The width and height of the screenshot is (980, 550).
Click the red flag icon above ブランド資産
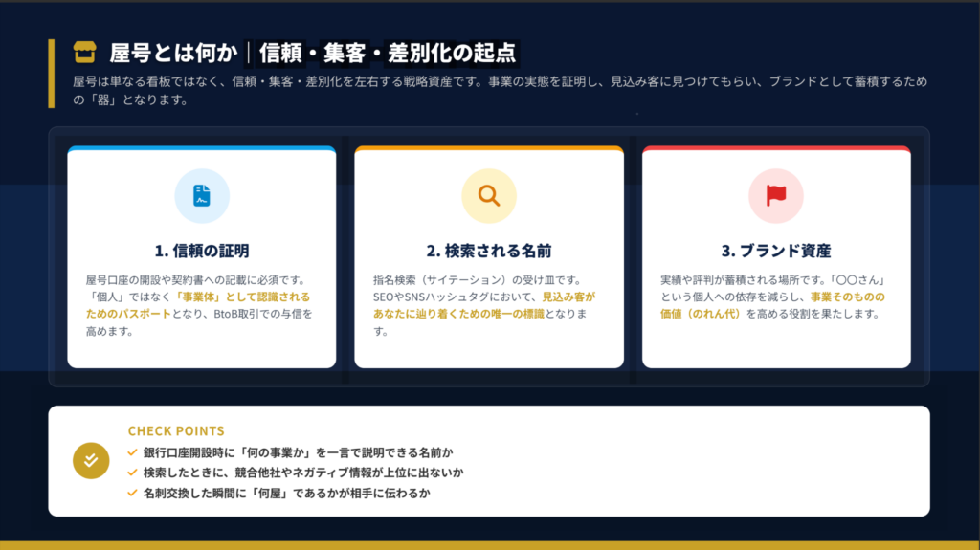tap(776, 196)
